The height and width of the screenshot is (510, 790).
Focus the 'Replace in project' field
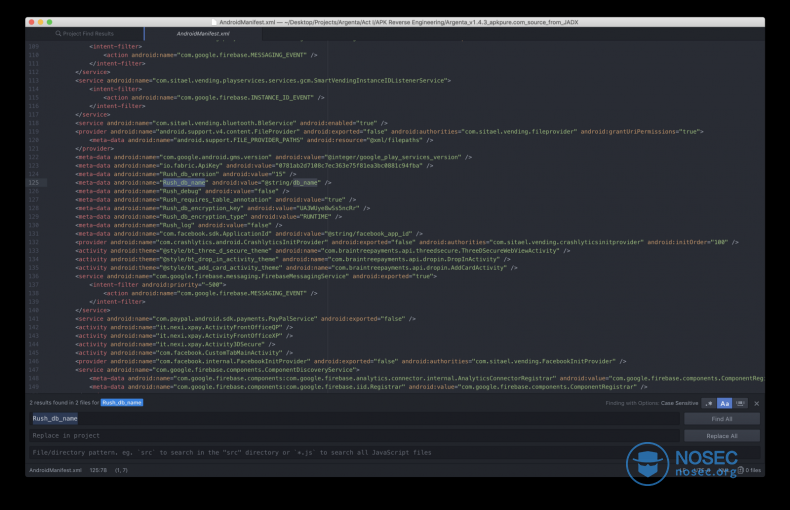(x=354, y=436)
